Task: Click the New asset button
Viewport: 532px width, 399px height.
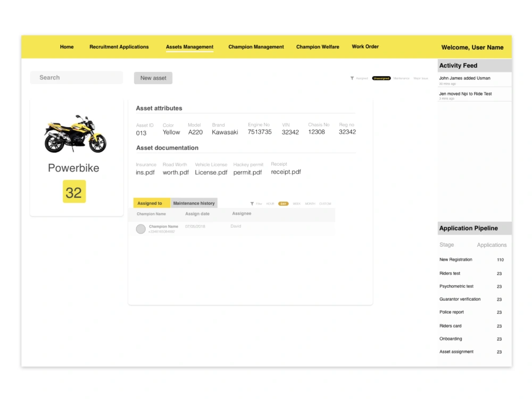Action: 153,78
